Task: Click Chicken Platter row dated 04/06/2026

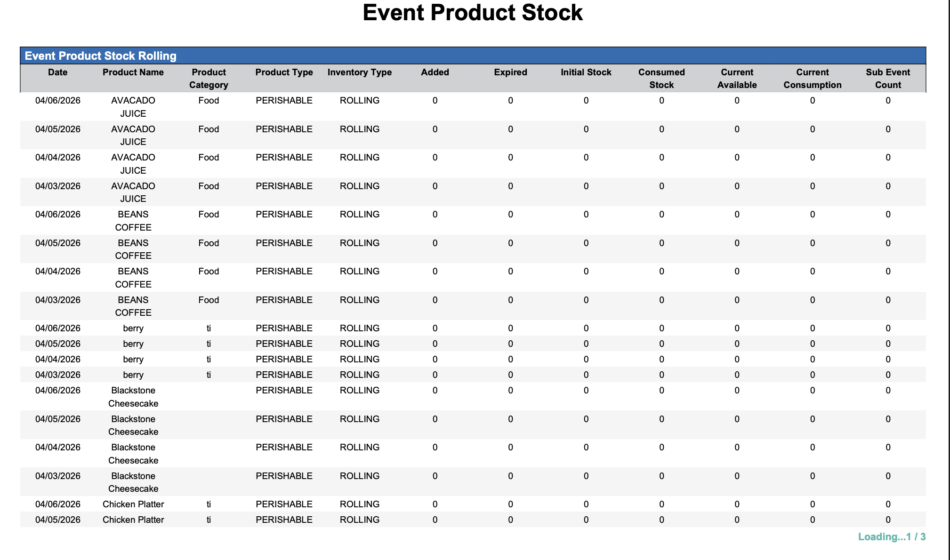Action: [133, 504]
